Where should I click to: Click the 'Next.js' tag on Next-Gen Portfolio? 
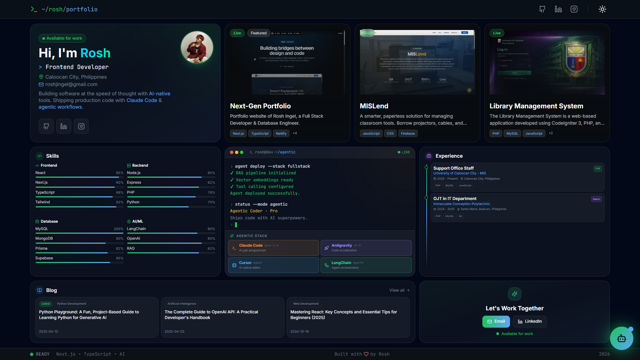238,133
